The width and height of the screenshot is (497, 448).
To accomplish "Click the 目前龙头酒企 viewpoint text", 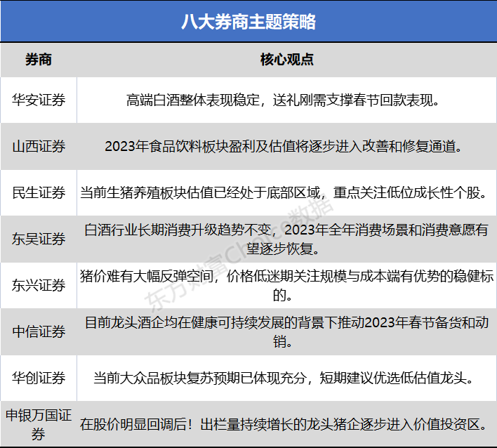I will (x=286, y=331).
